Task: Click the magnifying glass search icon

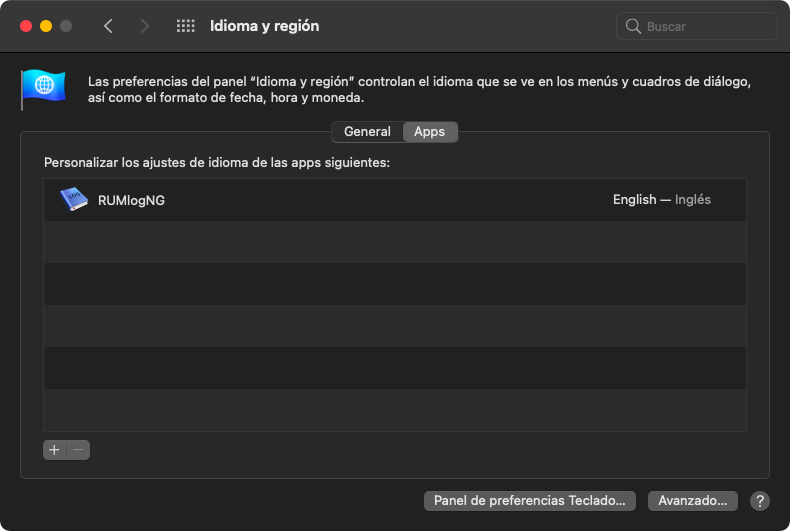Action: (x=633, y=27)
